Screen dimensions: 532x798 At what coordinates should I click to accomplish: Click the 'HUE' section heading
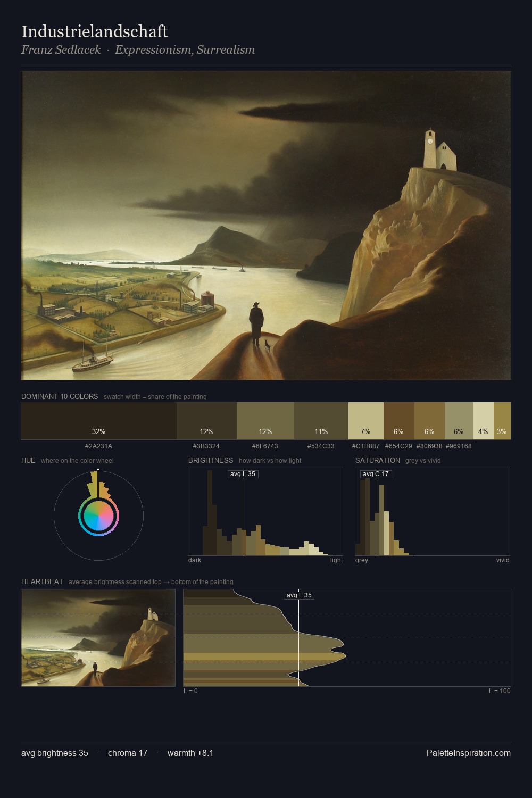[x=28, y=460]
